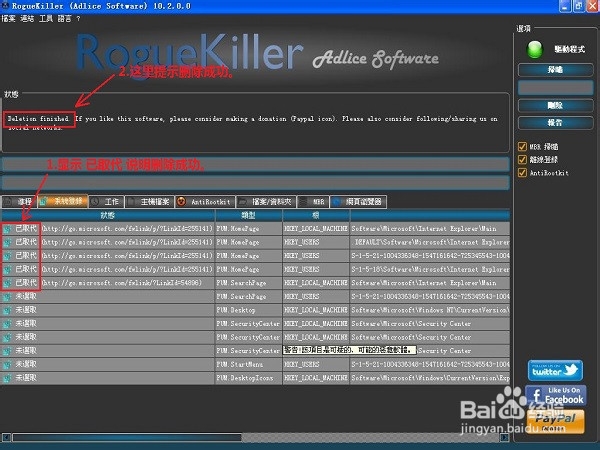Switch to the 主機檔案 tab
The width and height of the screenshot is (600, 450).
click(150, 202)
